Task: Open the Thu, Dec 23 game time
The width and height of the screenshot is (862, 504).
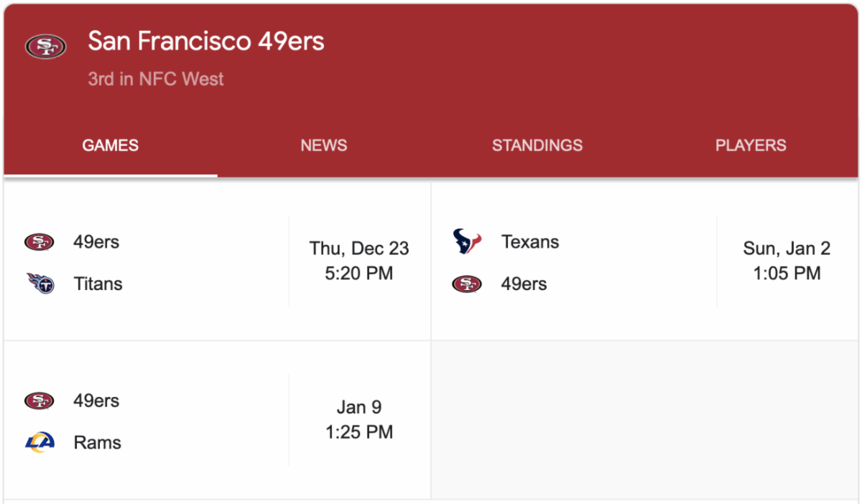Action: pyautogui.click(x=359, y=261)
